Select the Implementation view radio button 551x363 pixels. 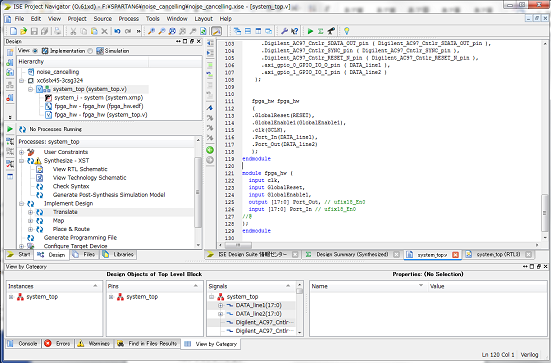[35, 51]
